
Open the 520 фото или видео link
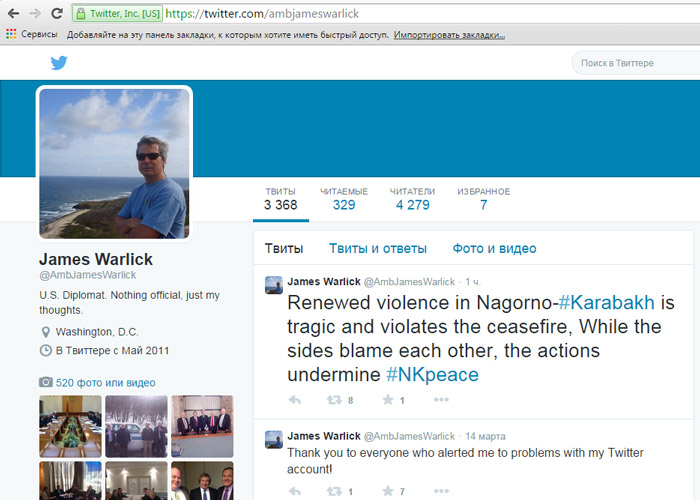coord(105,383)
